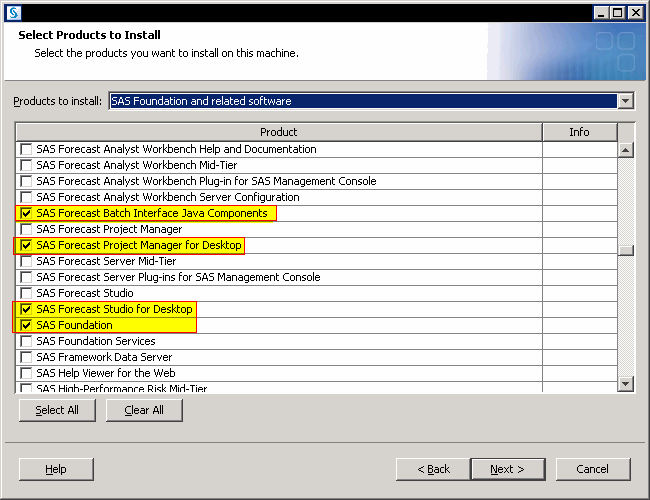The width and height of the screenshot is (650, 500).
Task: Tick SAS Framework Data Server checkbox
Action: point(26,357)
